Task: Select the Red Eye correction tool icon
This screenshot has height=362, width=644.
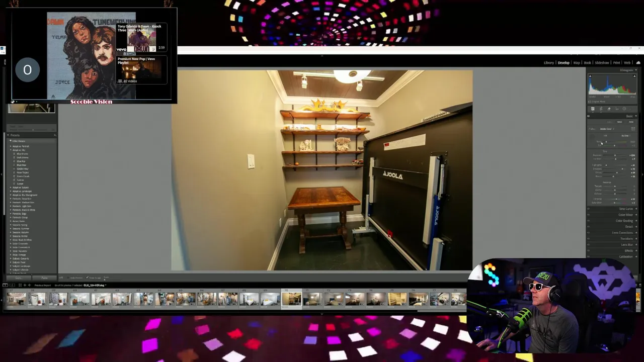Action: click(617, 109)
